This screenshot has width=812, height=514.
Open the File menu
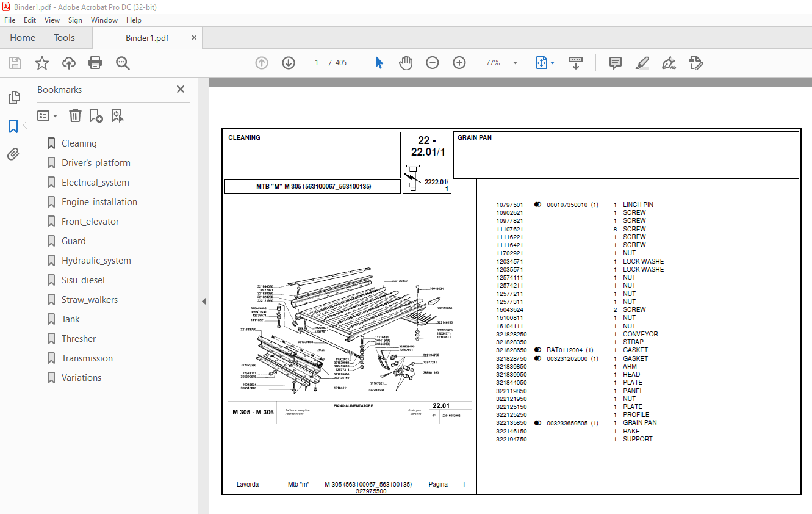[10, 20]
